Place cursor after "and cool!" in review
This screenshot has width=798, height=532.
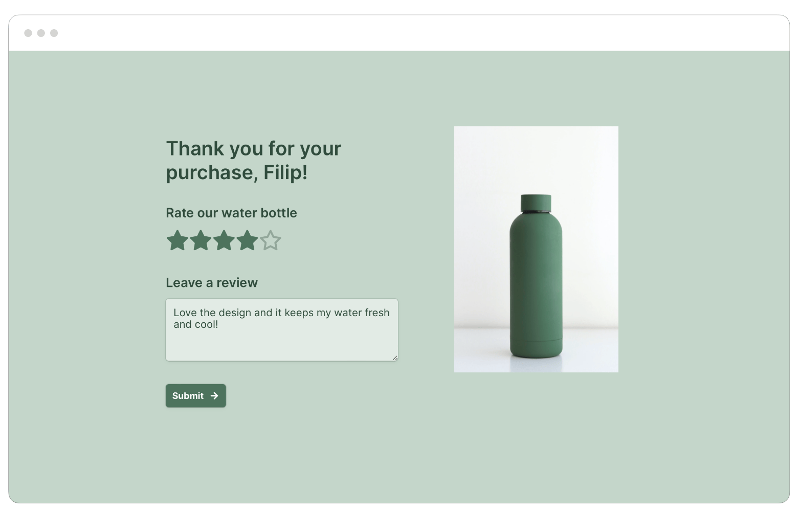click(x=219, y=324)
